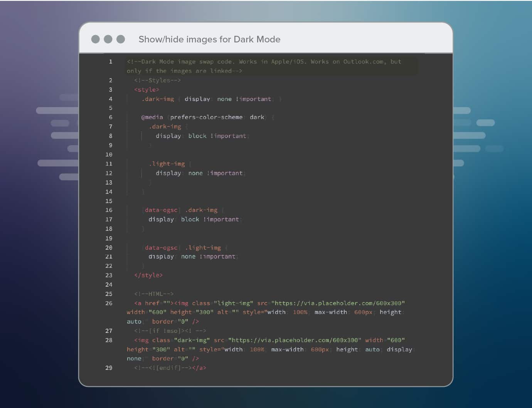Click '[data-ogsc] .light-img' on line 20
The height and width of the screenshot is (408, 532).
(x=181, y=247)
